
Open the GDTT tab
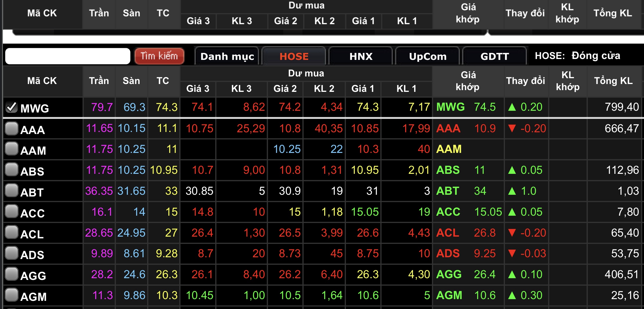tap(495, 56)
